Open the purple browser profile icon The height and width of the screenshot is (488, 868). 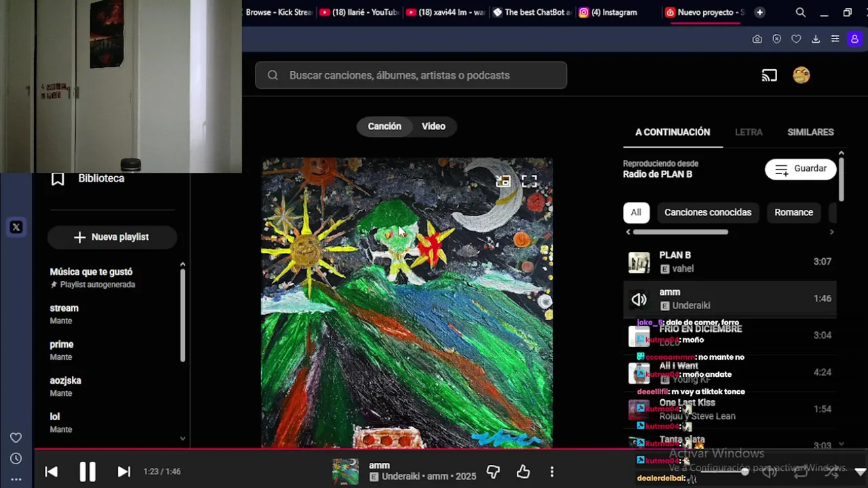coord(854,39)
